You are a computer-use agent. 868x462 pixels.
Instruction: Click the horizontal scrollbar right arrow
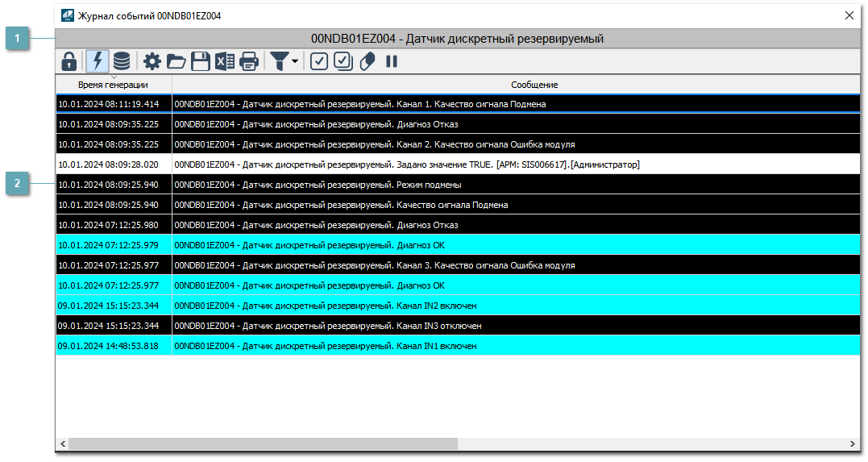click(x=853, y=444)
